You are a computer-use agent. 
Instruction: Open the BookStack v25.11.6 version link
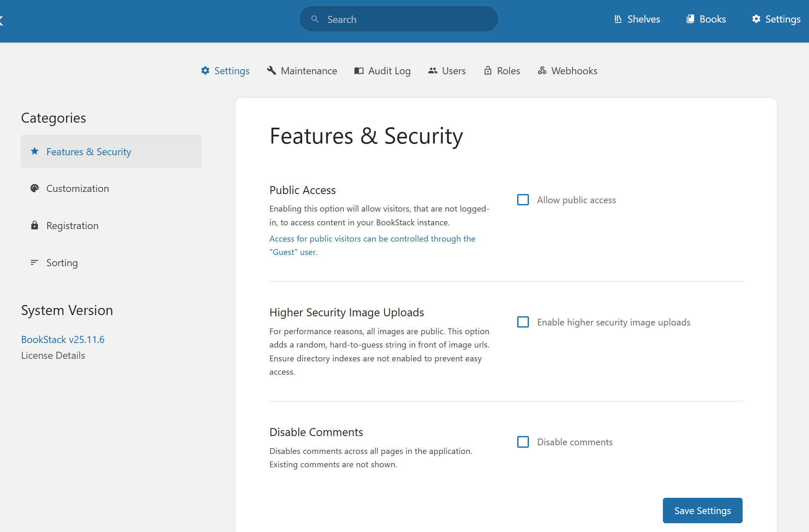63,340
